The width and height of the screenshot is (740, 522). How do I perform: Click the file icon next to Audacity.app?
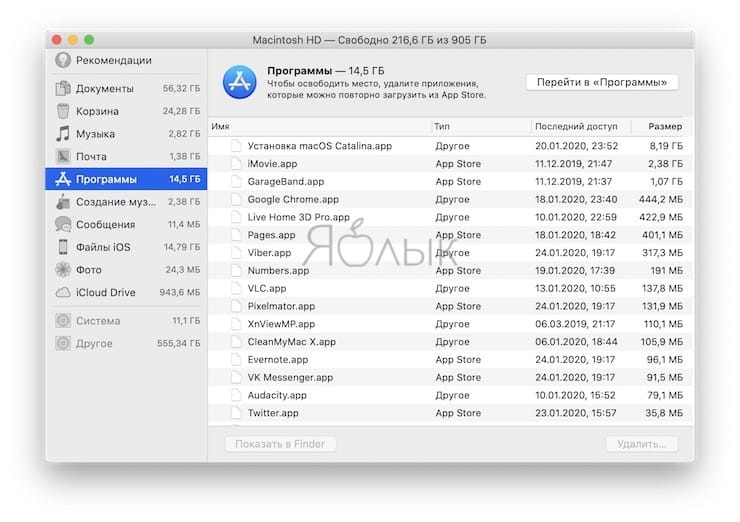(236, 395)
